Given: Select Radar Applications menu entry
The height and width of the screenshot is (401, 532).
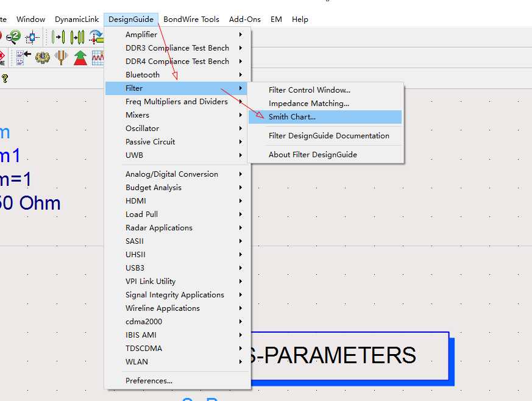Looking at the screenshot, I should [x=177, y=228].
